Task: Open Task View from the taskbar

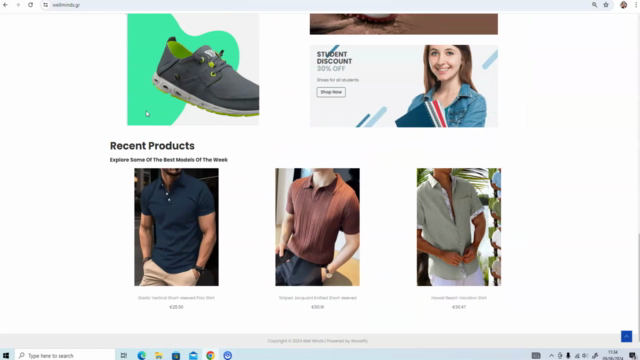Action: (124, 356)
